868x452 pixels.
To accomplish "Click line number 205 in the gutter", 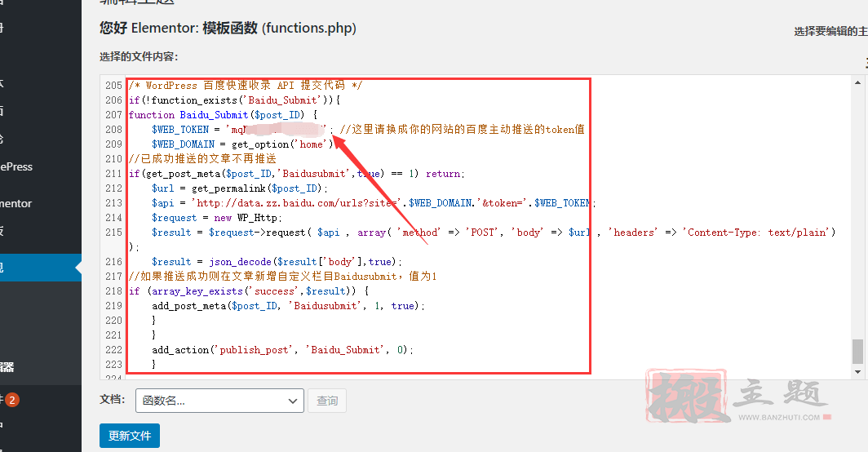I will tap(113, 86).
